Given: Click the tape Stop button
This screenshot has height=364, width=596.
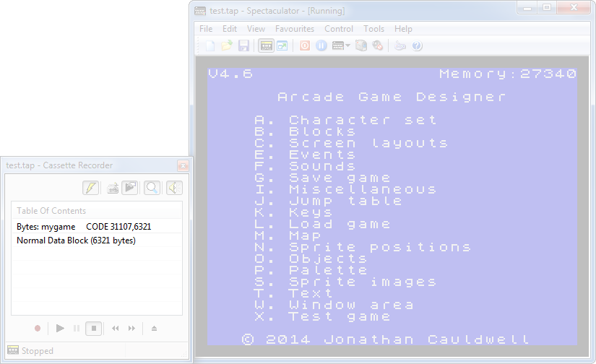Looking at the screenshot, I should (x=93, y=329).
